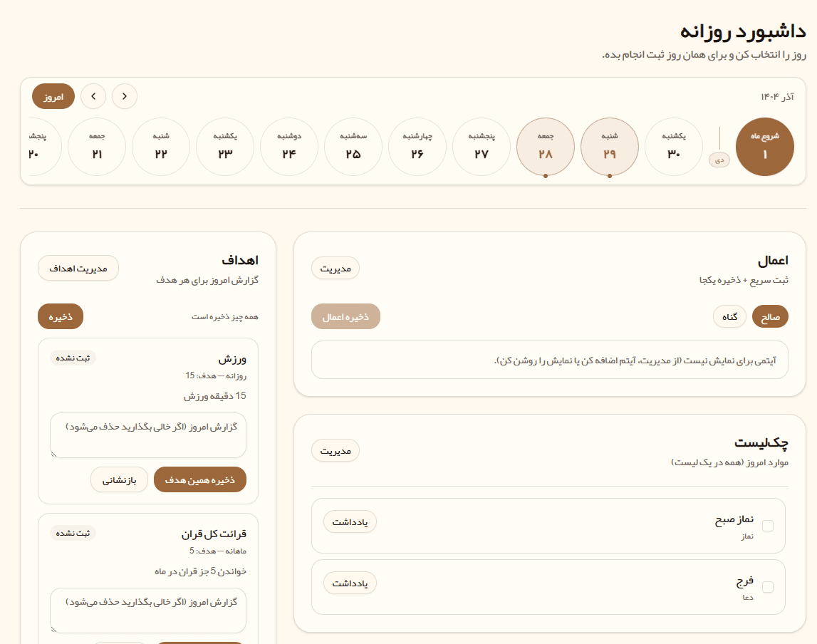The height and width of the screenshot is (644, 817).
Task: Select day شنبه ۲۹ in the calendar
Action: 610,147
